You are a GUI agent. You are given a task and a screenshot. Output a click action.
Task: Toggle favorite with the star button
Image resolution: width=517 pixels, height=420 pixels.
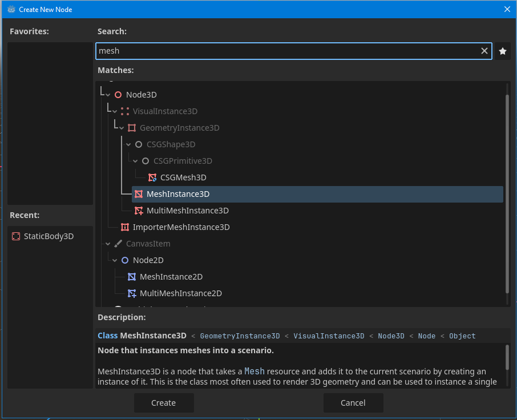pyautogui.click(x=503, y=51)
